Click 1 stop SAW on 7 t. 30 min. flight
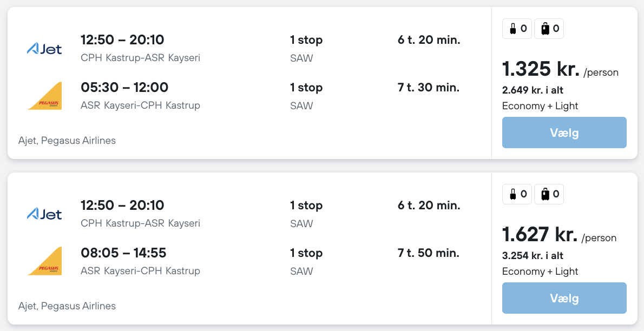 pyautogui.click(x=306, y=96)
